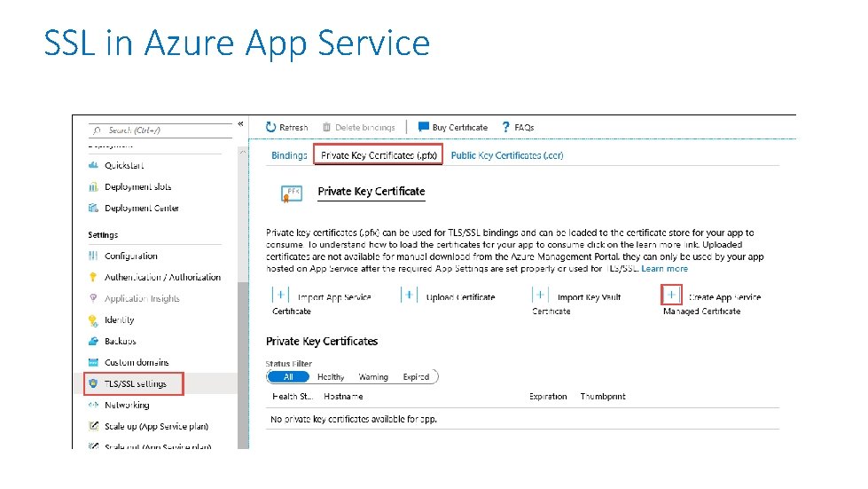
Task: Focus the Search (Ctrl+/) field
Action: coord(160,130)
